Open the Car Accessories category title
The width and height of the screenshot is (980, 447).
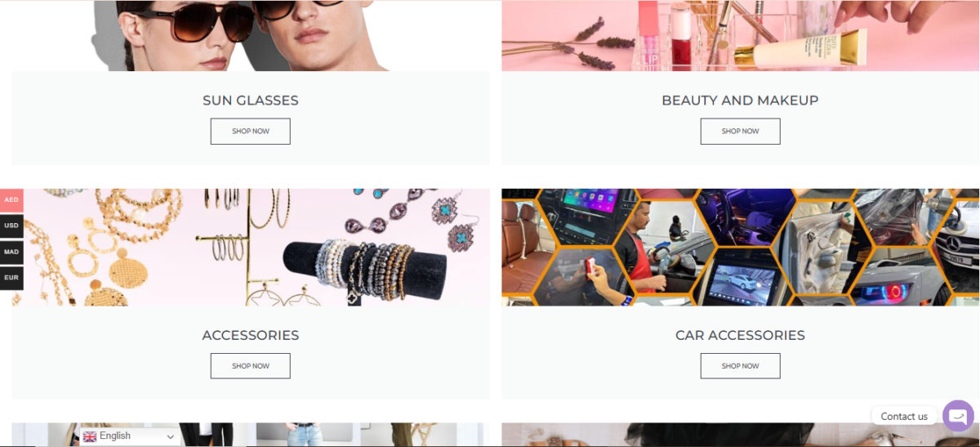(x=740, y=335)
